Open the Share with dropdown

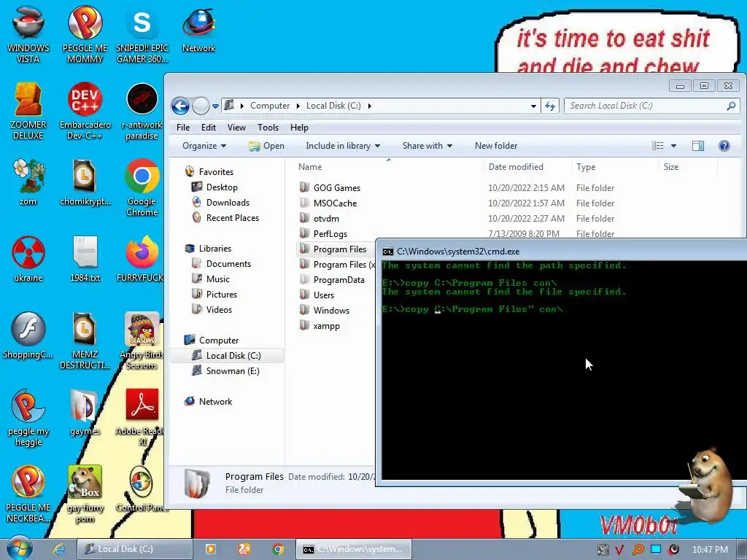point(427,146)
